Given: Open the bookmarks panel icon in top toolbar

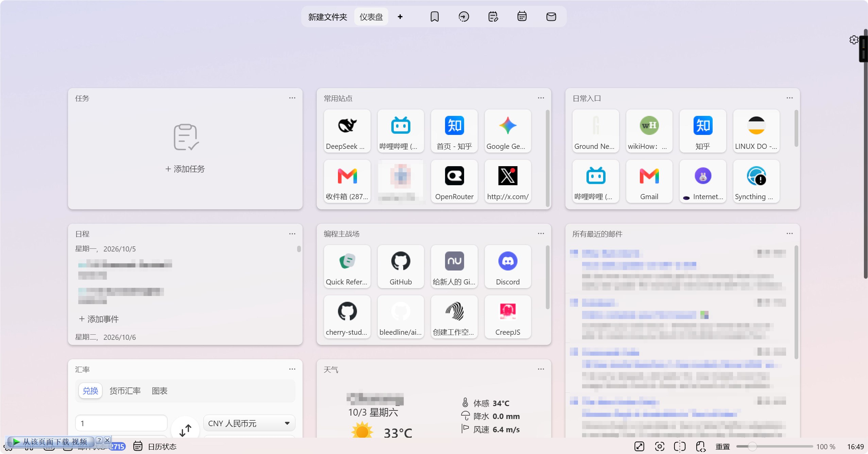Looking at the screenshot, I should [435, 17].
